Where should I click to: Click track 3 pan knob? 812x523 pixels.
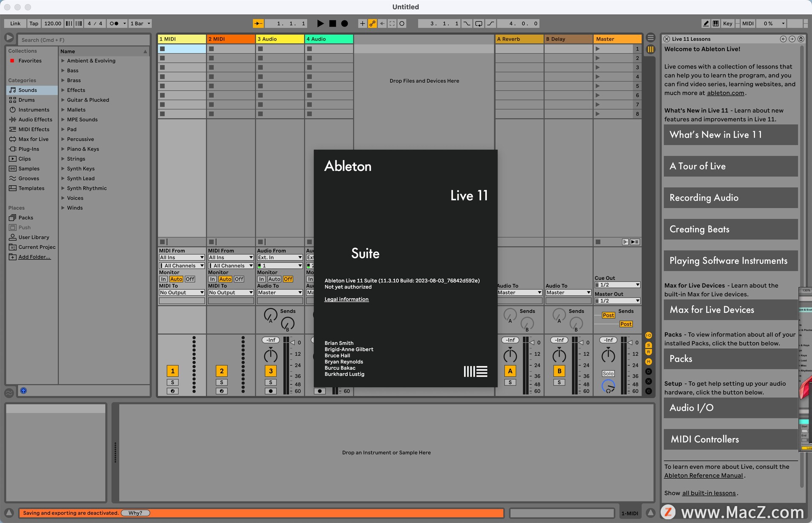(x=271, y=356)
